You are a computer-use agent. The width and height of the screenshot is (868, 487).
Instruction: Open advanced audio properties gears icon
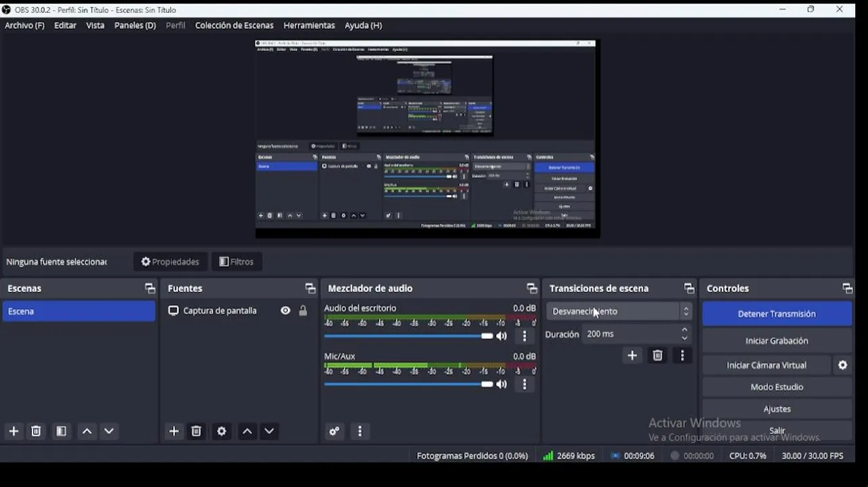(x=334, y=432)
